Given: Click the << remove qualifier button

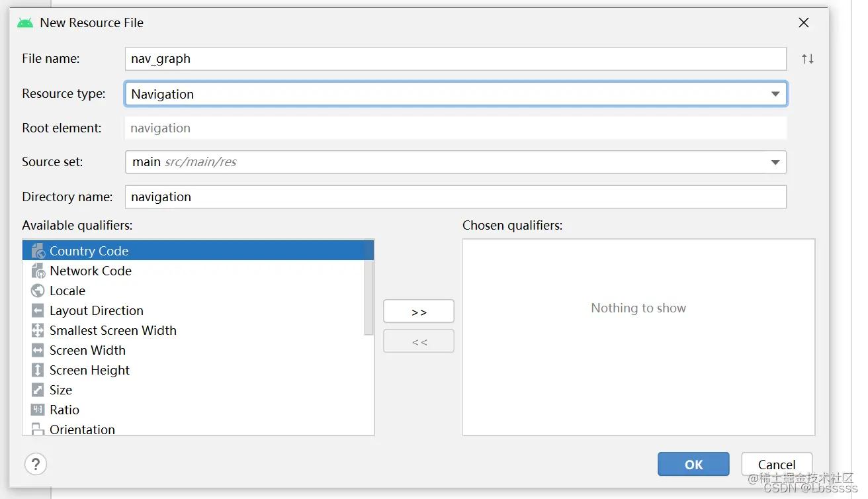Looking at the screenshot, I should (419, 341).
